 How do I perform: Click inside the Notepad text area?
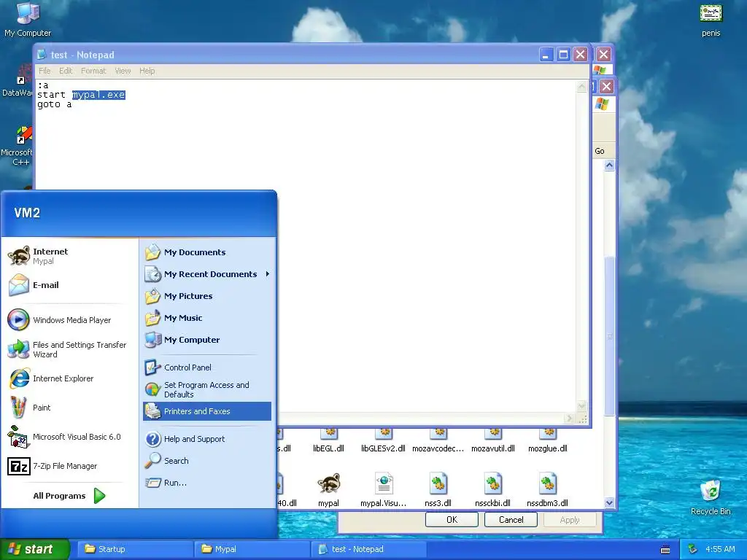coord(306,246)
